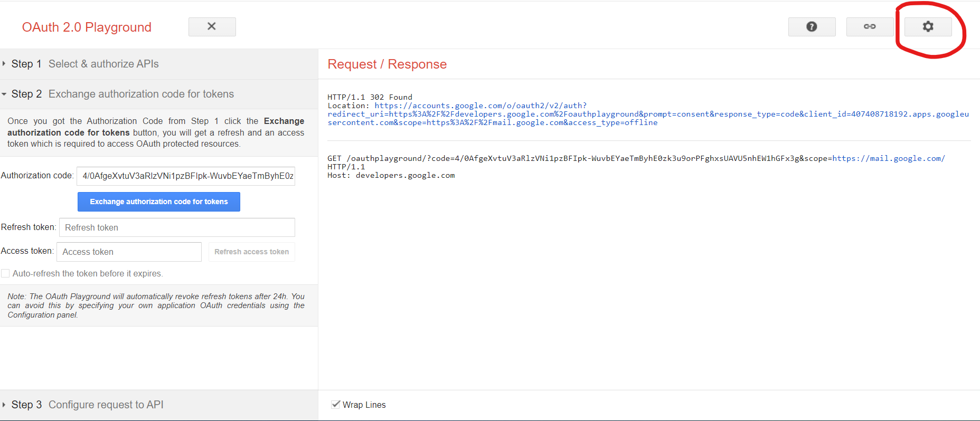This screenshot has width=980, height=421.
Task: Collapse Step 2 Exchange authorization code
Action: tap(159, 94)
